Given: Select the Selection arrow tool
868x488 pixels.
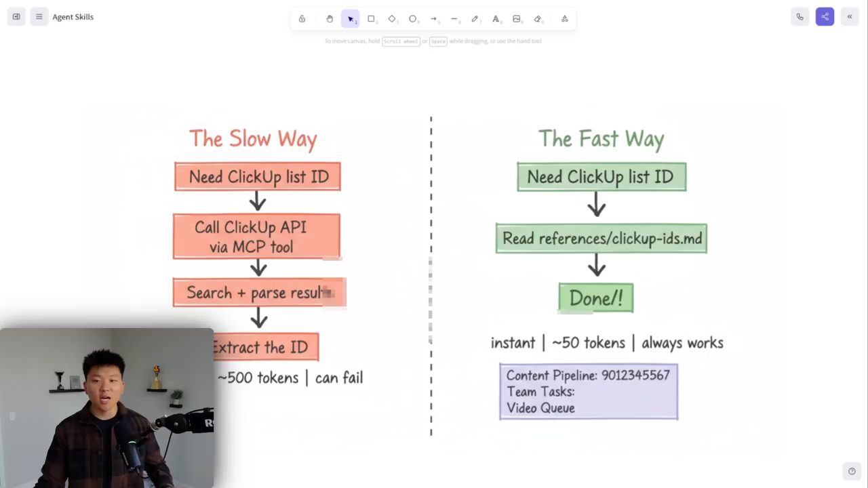Looking at the screenshot, I should tap(351, 19).
